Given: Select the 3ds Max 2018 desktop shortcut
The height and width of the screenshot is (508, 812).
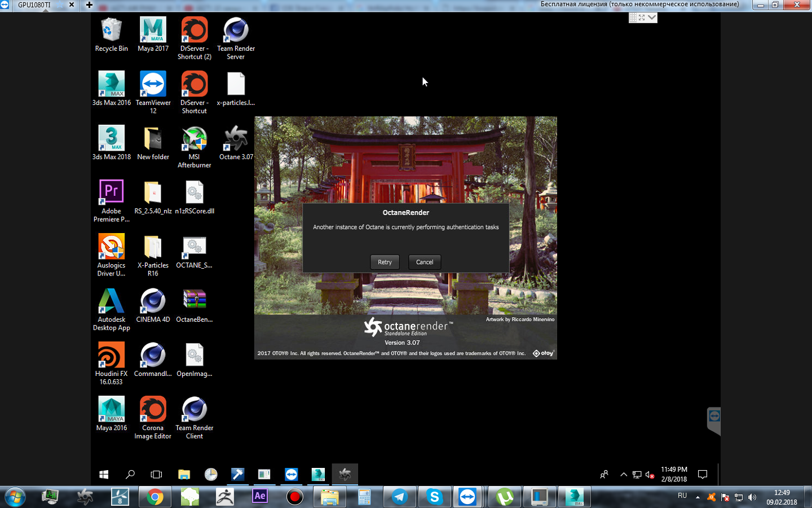Looking at the screenshot, I should 111,143.
